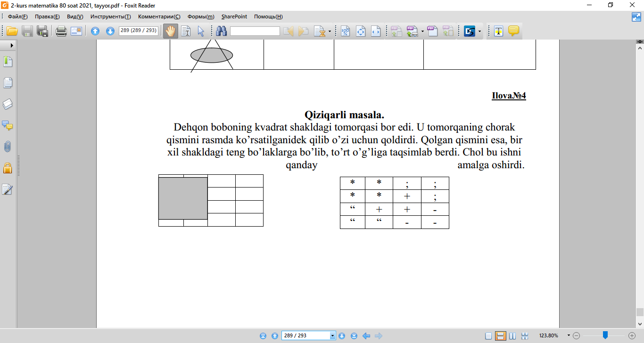
Task: Click the binoculars Search icon
Action: tap(222, 32)
